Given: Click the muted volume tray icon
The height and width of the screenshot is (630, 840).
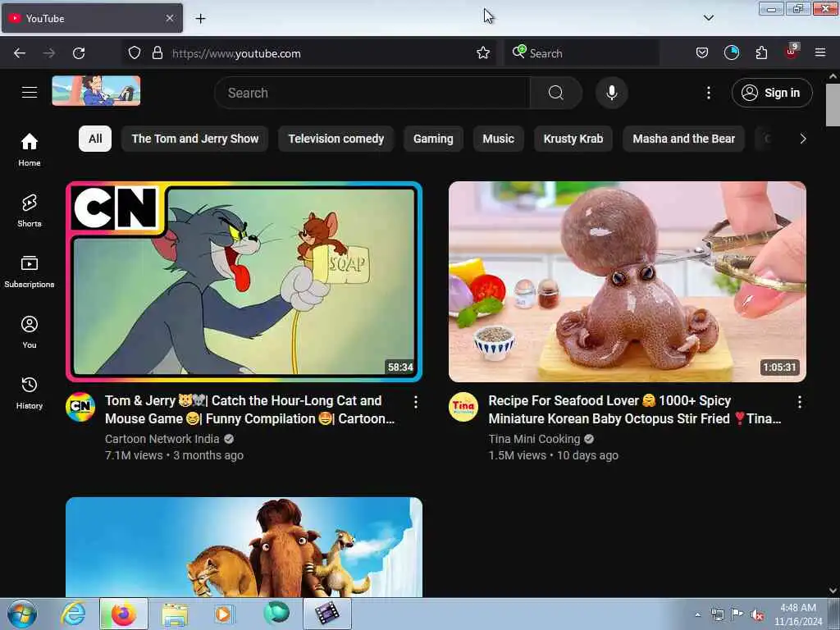Looking at the screenshot, I should click(757, 615).
